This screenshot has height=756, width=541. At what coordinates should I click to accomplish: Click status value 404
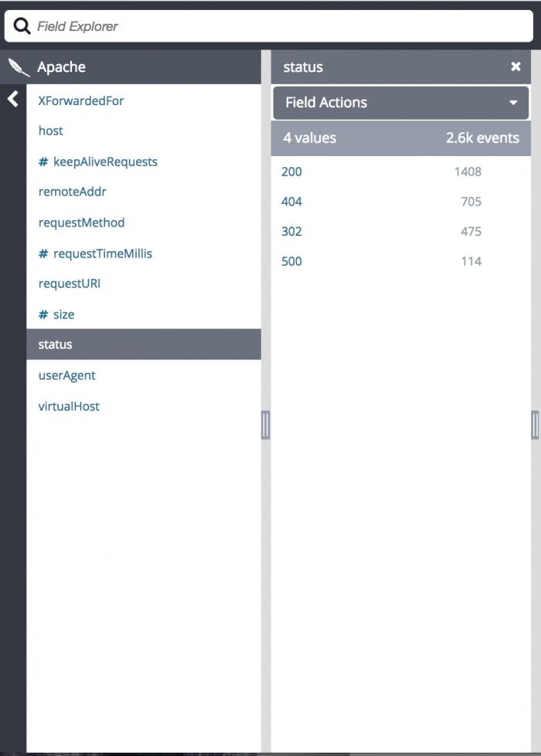point(291,202)
